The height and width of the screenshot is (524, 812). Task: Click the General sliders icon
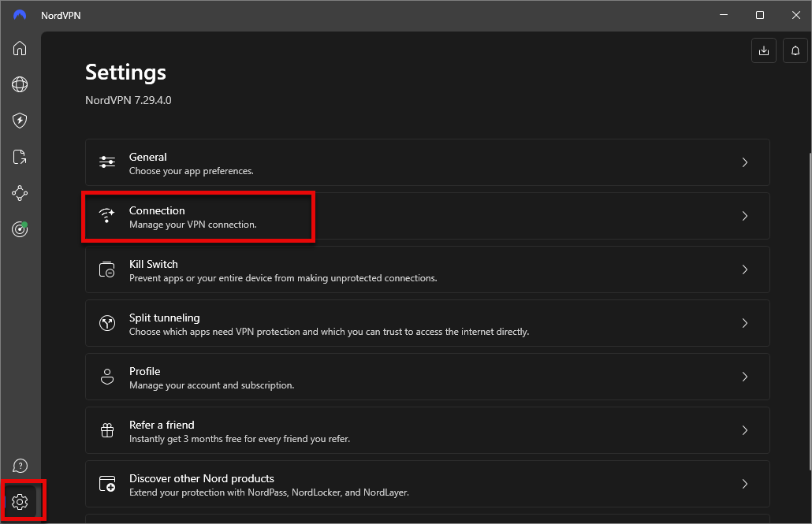(x=107, y=162)
